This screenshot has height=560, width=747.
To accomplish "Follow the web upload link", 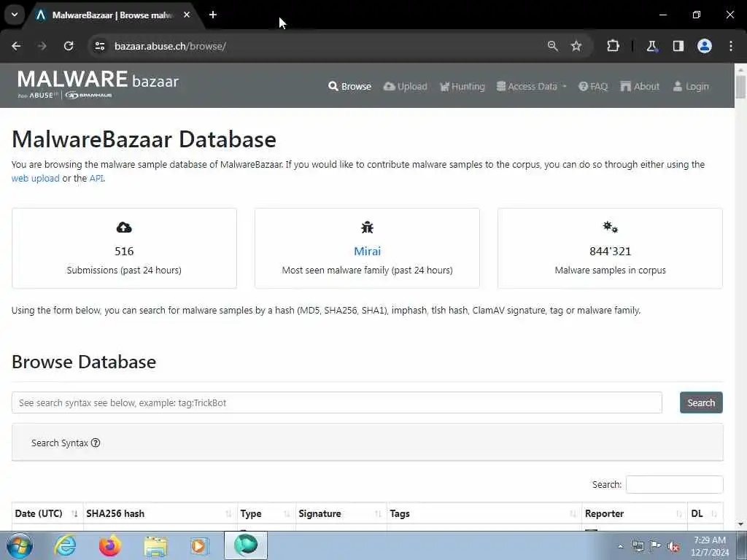I will (35, 178).
